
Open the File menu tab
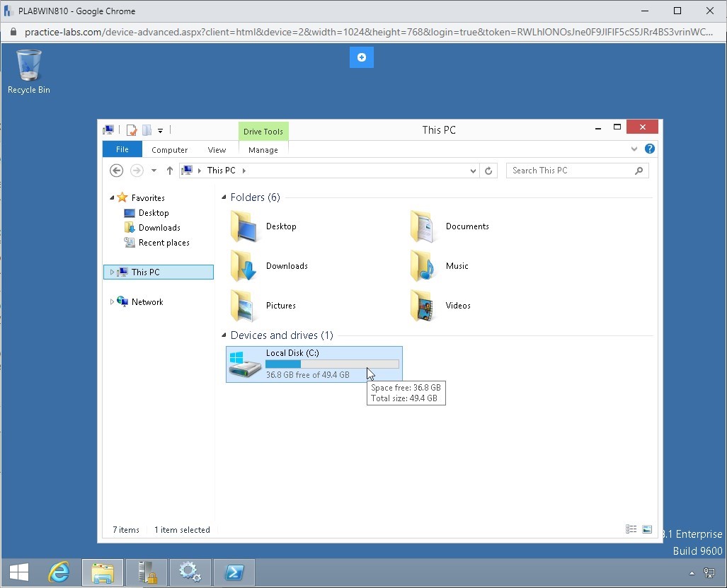[x=122, y=150]
